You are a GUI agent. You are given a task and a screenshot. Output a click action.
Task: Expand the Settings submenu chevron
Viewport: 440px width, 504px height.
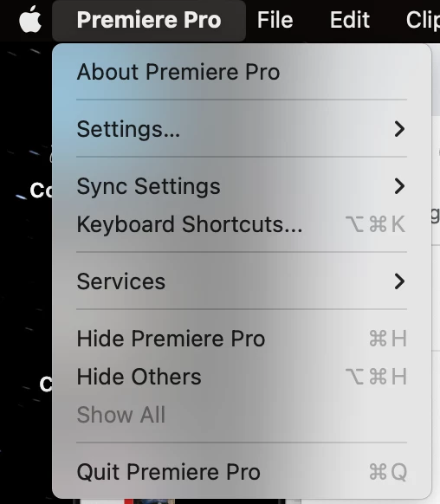[x=399, y=129]
